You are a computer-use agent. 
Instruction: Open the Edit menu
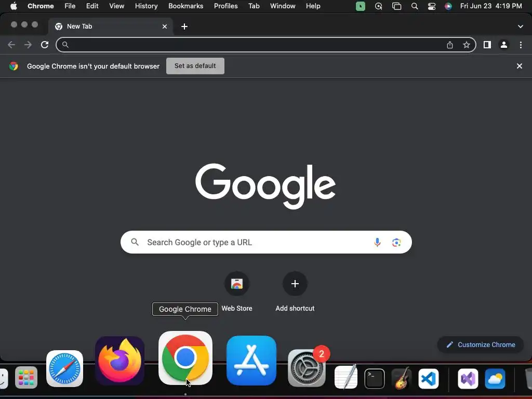click(x=92, y=6)
